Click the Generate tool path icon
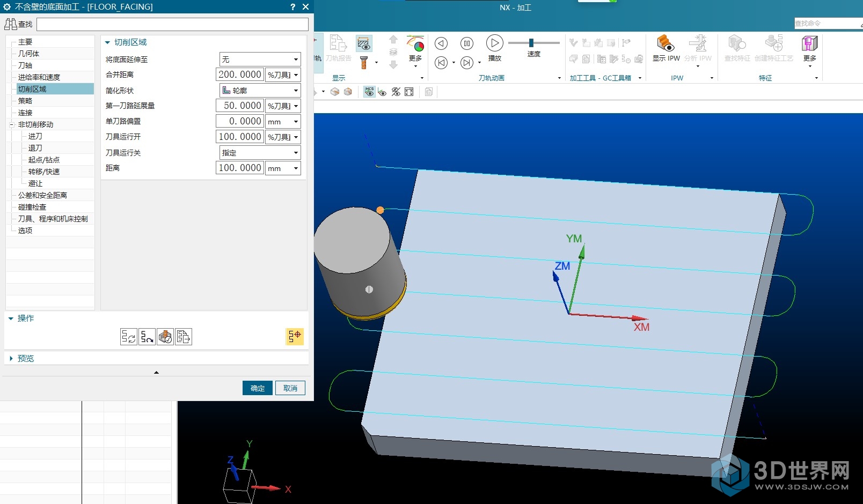Image resolution: width=863 pixels, height=504 pixels. [x=129, y=337]
